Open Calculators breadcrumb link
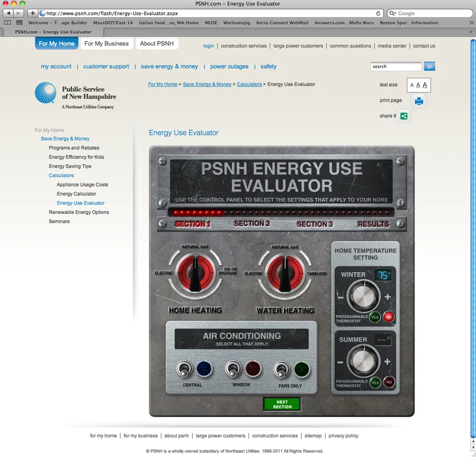Viewport: 476px width, 457px height. pyautogui.click(x=249, y=84)
